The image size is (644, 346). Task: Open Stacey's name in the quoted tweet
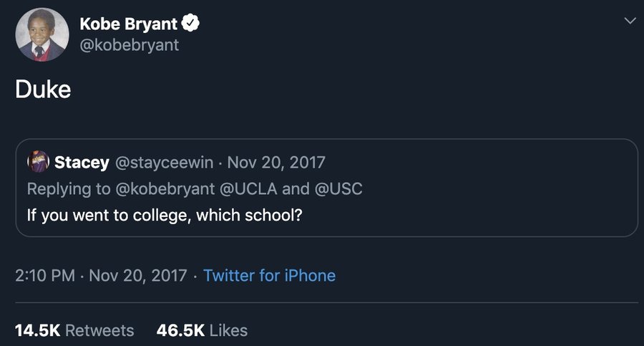click(82, 163)
